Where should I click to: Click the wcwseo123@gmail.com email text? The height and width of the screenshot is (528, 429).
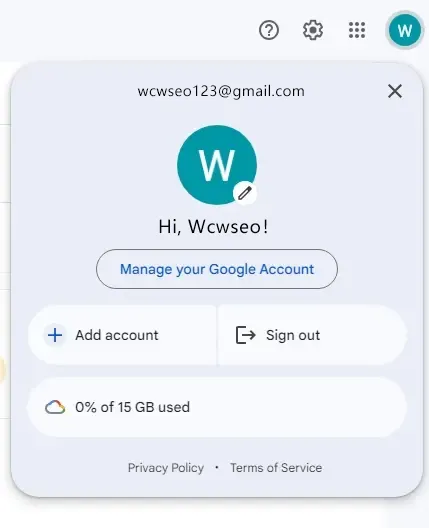click(221, 91)
